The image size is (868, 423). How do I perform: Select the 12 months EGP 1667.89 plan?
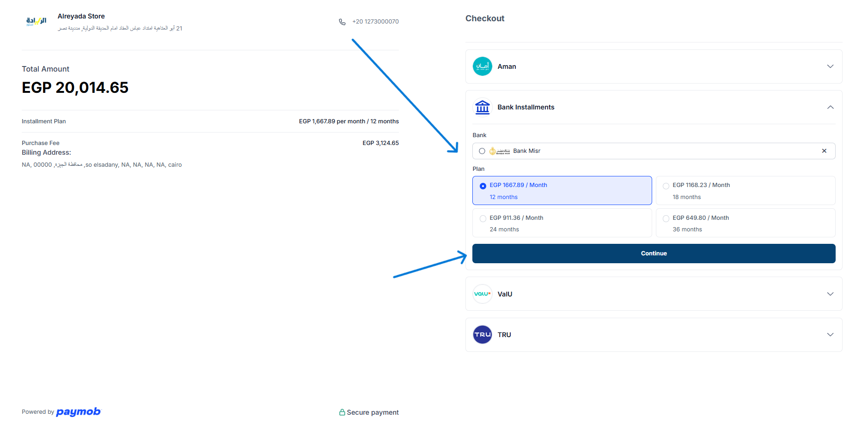[562, 190]
